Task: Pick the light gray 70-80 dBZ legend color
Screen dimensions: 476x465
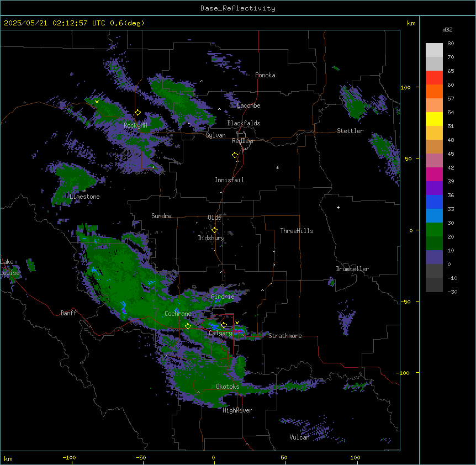Action: tap(434, 50)
